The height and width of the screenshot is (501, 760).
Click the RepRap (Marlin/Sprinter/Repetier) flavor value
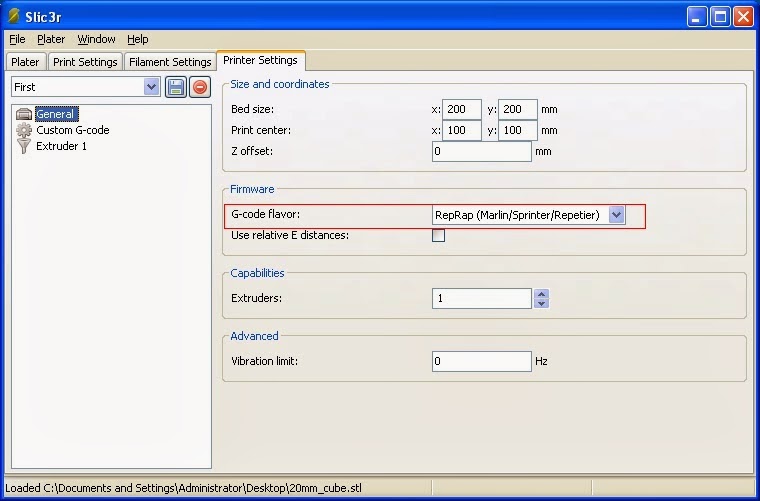click(x=517, y=215)
